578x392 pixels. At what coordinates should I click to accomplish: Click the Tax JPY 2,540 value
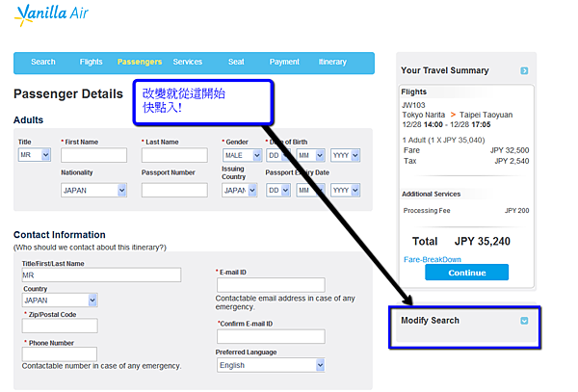click(x=512, y=161)
